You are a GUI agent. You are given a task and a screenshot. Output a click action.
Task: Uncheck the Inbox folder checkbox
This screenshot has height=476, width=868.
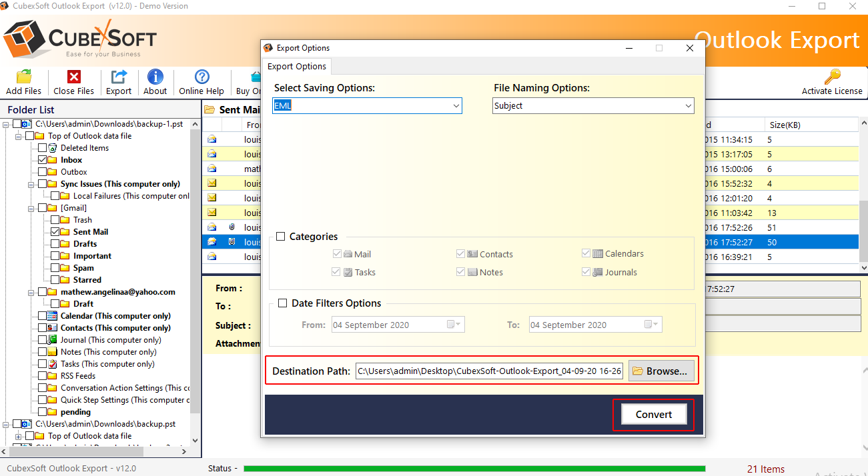tap(43, 160)
